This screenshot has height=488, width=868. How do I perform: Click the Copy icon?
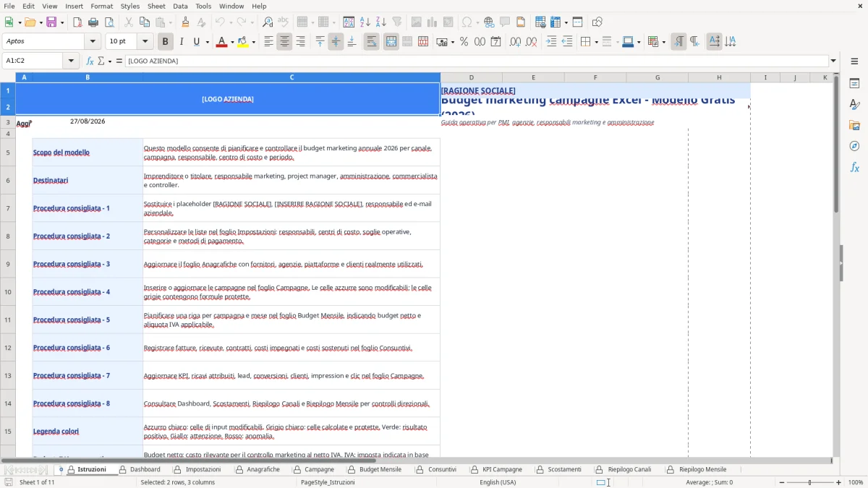pos(144,22)
